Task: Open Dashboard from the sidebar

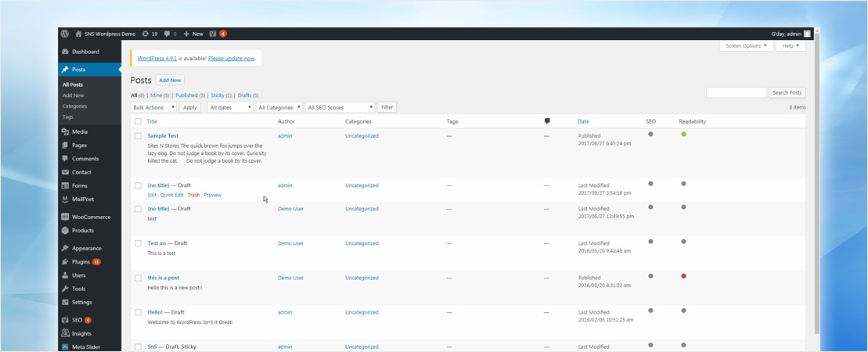Action: [x=85, y=52]
